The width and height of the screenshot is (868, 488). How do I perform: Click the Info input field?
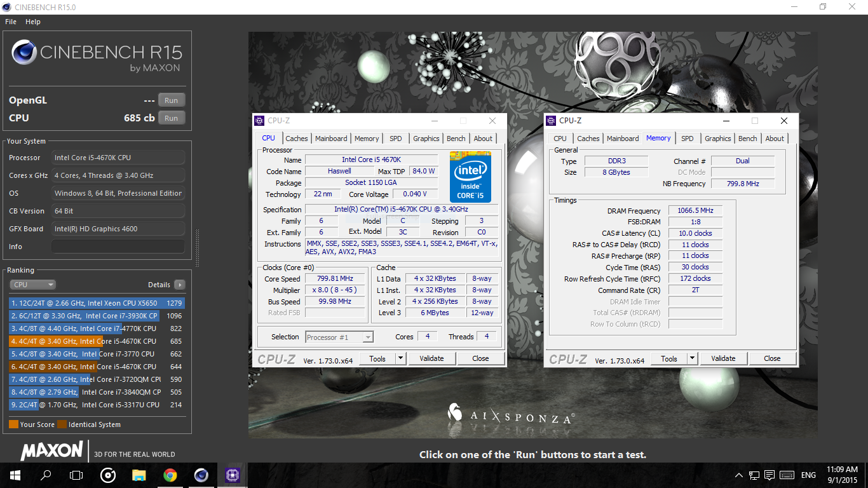118,247
